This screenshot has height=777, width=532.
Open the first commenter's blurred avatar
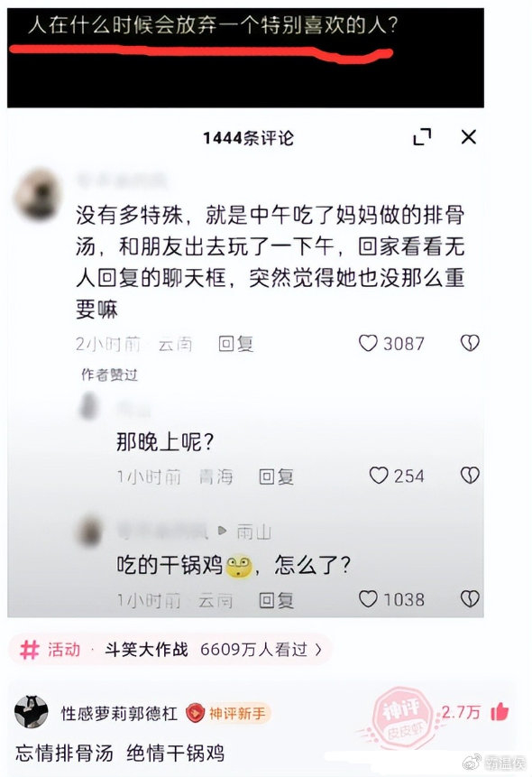coord(38,194)
